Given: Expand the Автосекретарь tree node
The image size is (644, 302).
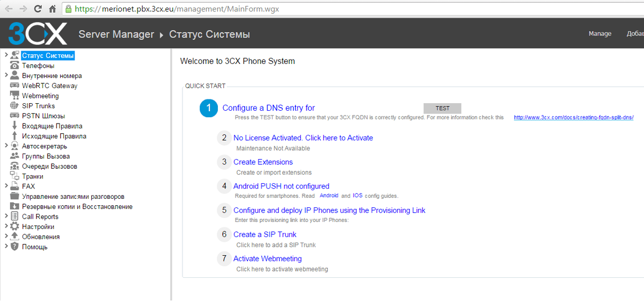Looking at the screenshot, I should point(6,146).
